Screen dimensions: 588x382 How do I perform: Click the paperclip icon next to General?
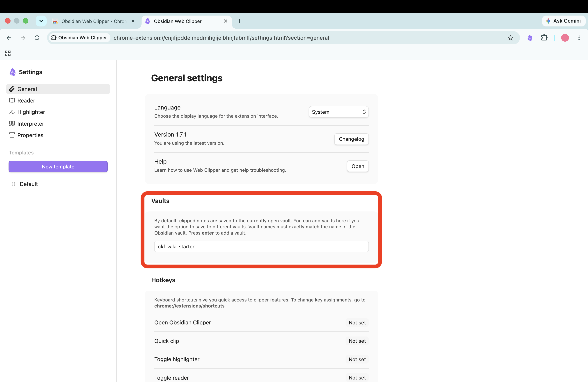[x=12, y=89]
